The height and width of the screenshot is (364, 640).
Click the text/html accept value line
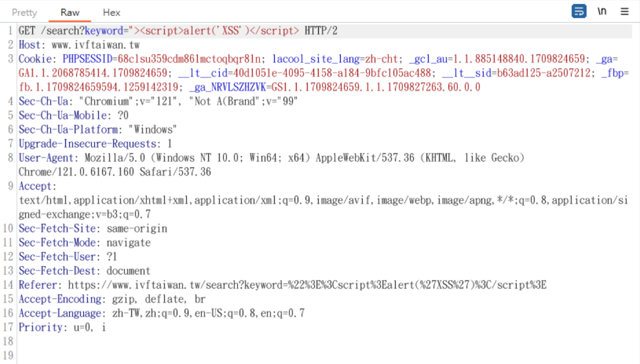[323, 200]
